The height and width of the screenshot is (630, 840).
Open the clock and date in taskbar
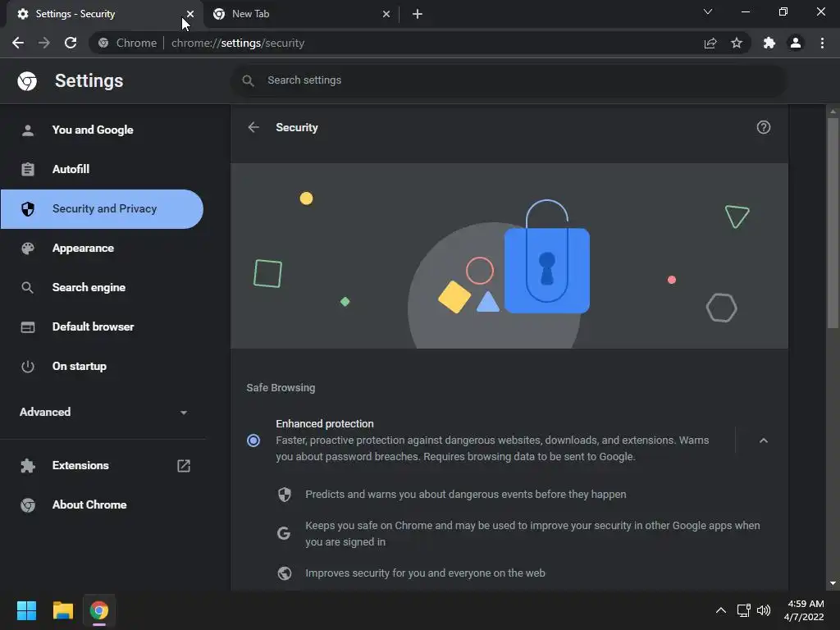[x=804, y=610]
